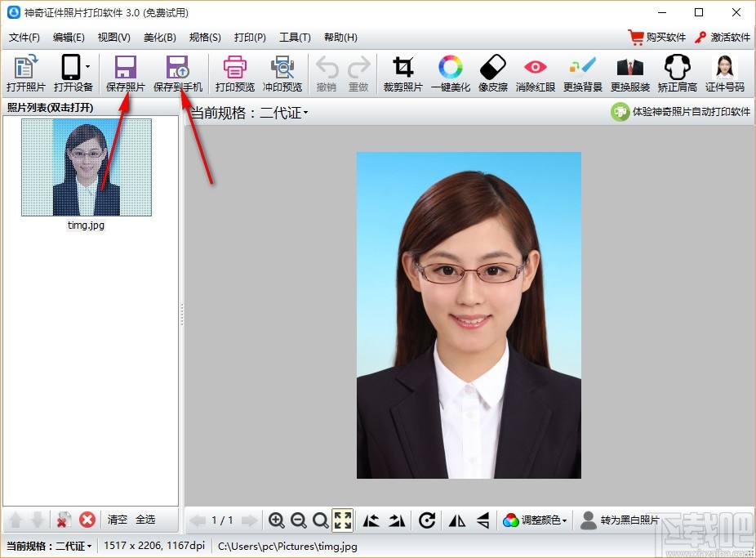756x558 pixels.
Task: Go to previous photo arrow
Action: (198, 520)
